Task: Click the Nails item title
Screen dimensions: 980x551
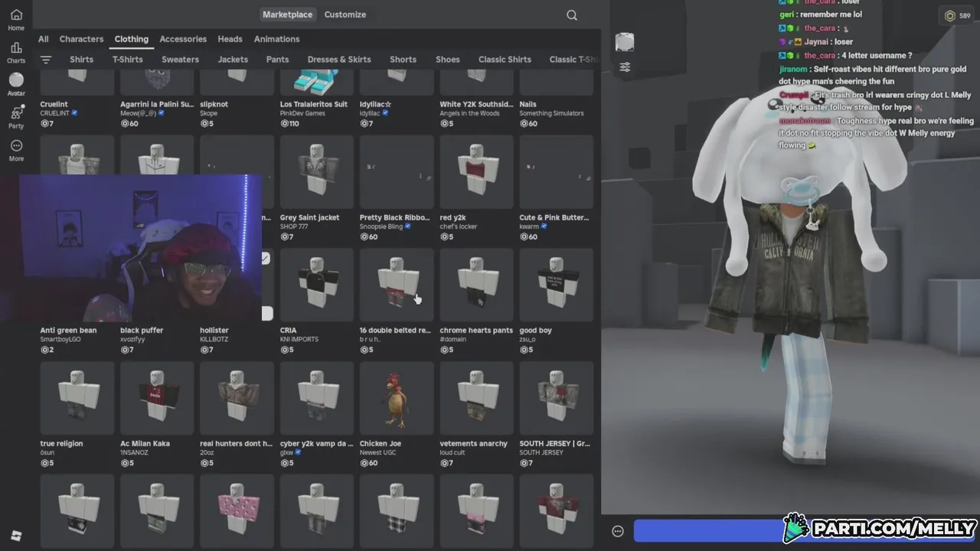Action: [528, 104]
